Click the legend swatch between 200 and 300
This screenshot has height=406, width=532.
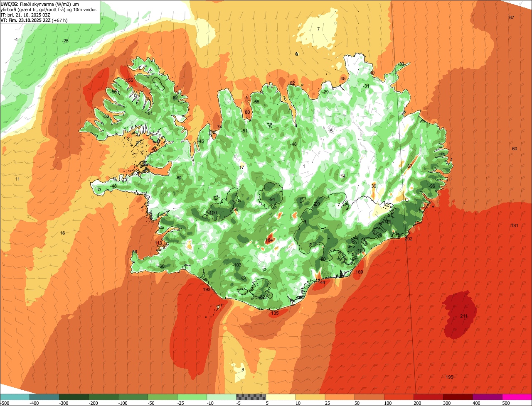click(428, 397)
